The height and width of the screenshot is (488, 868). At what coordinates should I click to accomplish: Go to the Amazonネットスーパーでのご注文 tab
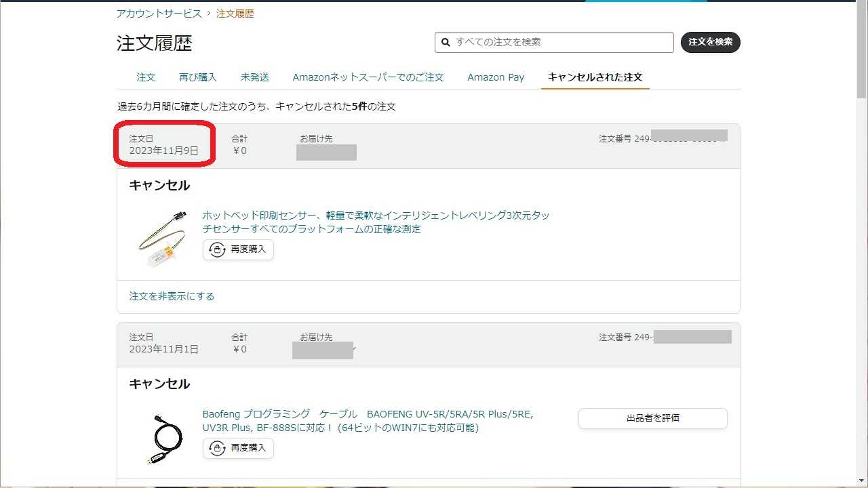[368, 77]
